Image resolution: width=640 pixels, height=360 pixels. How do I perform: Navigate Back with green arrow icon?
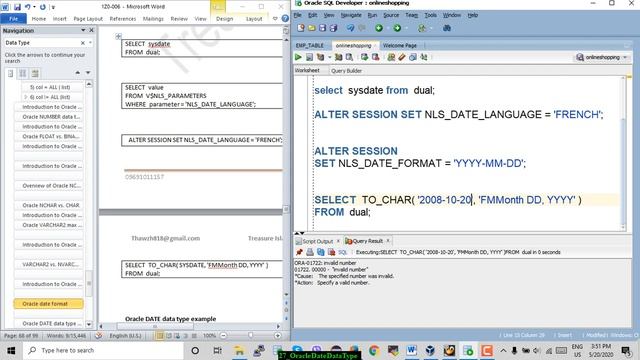(x=379, y=28)
